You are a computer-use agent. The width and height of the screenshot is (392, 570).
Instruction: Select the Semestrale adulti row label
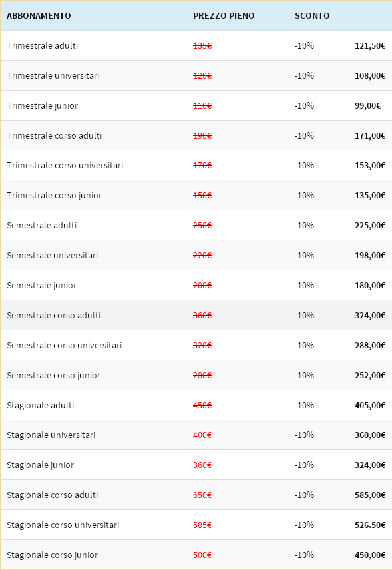click(x=41, y=225)
